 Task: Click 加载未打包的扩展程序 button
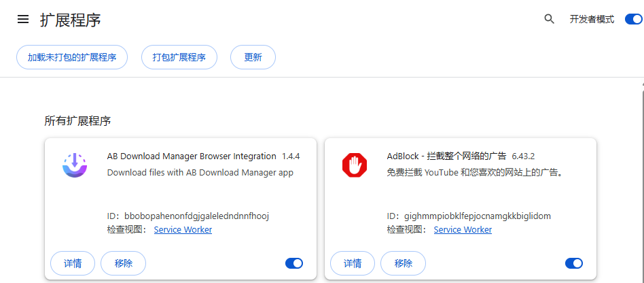pos(72,57)
